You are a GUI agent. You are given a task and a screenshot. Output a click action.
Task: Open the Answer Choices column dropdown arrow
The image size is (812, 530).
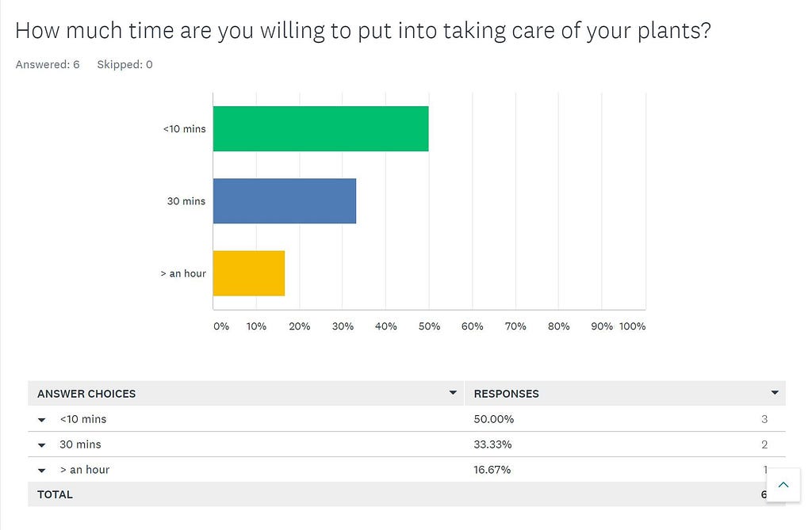453,393
